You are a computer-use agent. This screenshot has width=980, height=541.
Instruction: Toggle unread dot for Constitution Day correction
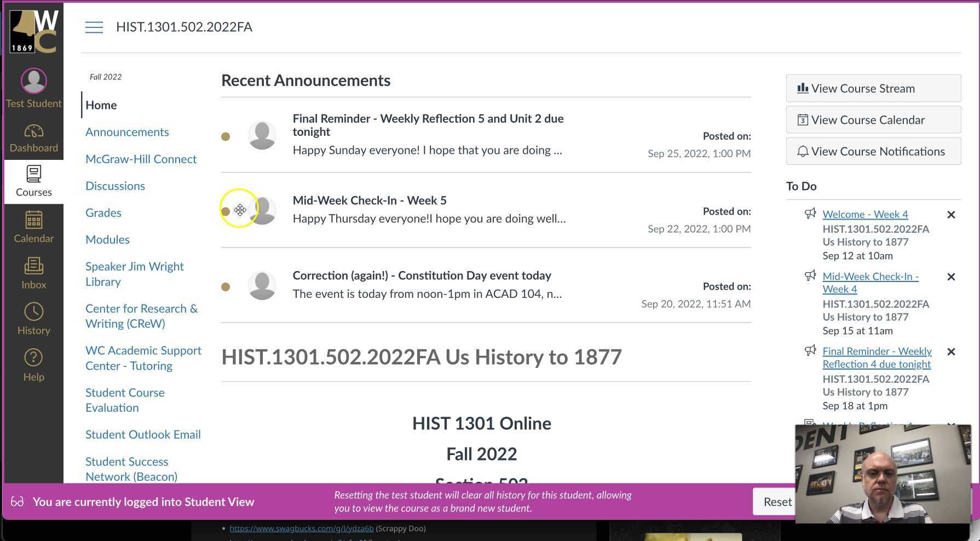pos(226,287)
